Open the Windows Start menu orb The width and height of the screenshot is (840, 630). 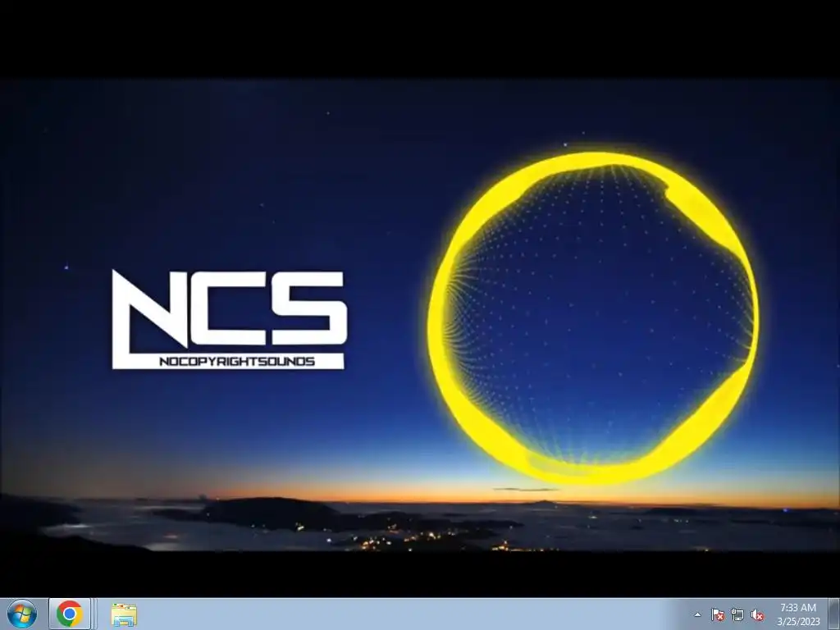click(x=22, y=614)
